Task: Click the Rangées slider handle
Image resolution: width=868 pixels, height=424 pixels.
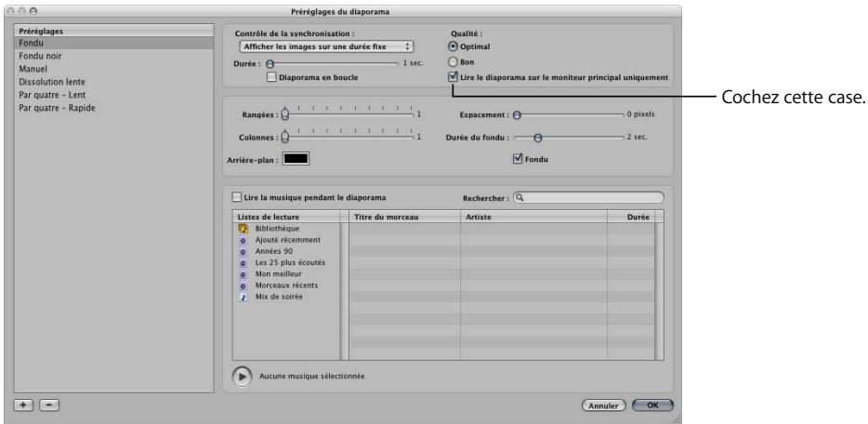Action: 285,114
